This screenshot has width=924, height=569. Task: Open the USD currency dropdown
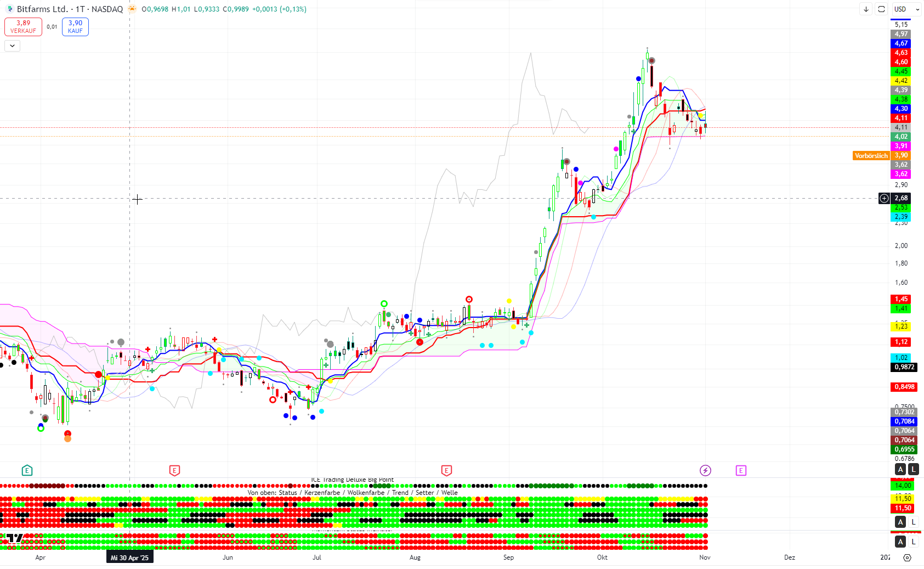point(906,9)
